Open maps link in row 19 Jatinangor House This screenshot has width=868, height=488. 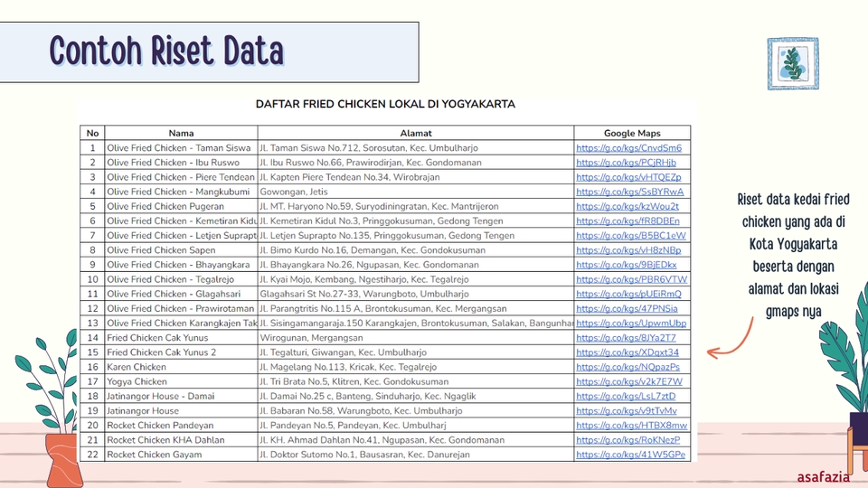(x=627, y=411)
